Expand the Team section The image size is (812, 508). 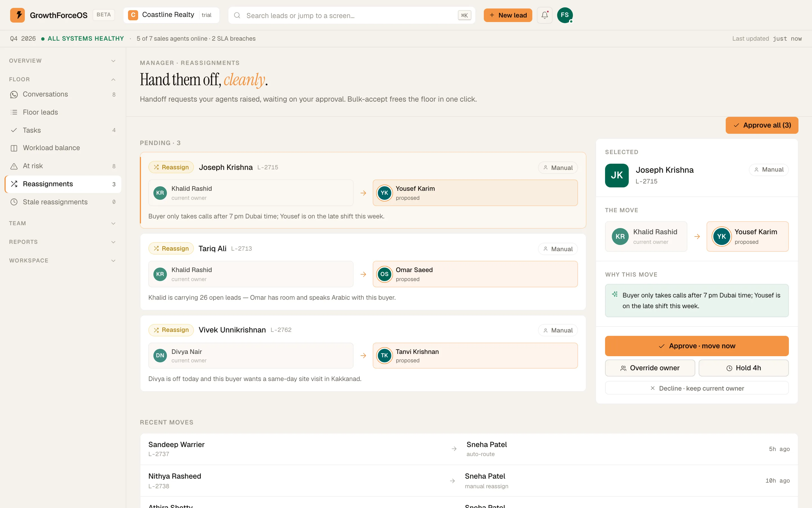coord(63,224)
